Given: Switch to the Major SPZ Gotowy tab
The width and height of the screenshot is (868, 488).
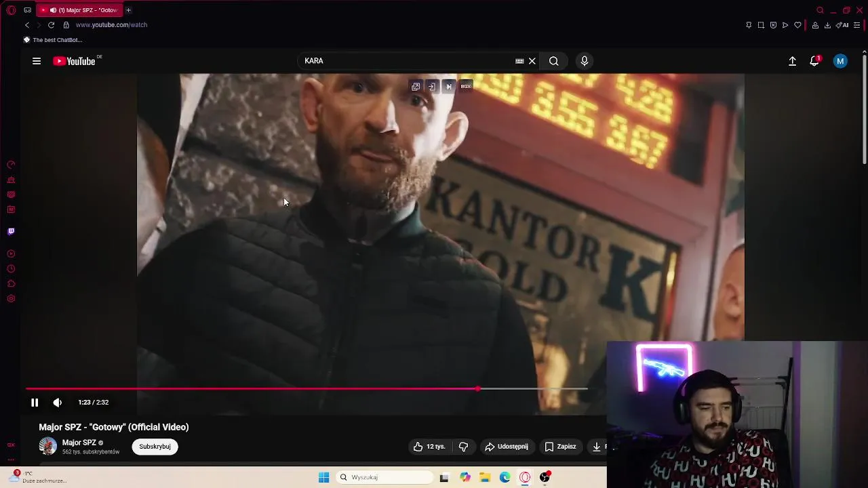Looking at the screenshot, I should pyautogui.click(x=79, y=10).
